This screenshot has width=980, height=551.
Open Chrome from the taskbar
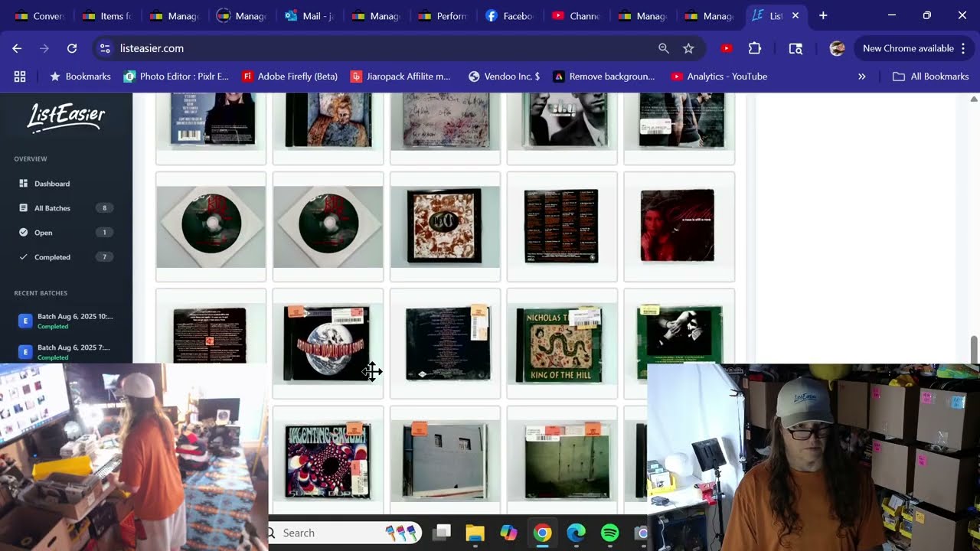542,533
